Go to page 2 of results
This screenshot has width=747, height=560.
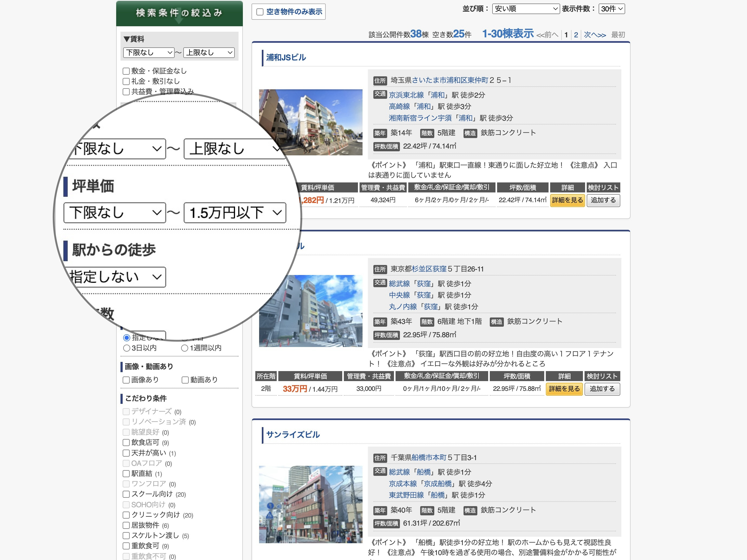coord(576,34)
